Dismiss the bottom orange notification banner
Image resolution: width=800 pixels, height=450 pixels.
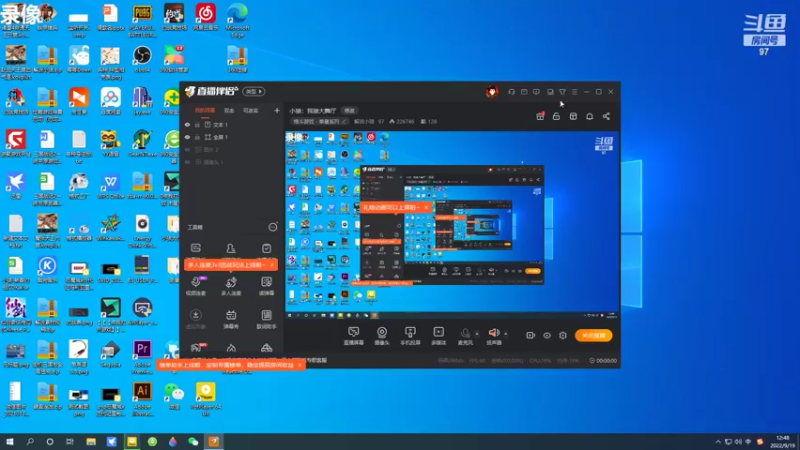point(300,365)
